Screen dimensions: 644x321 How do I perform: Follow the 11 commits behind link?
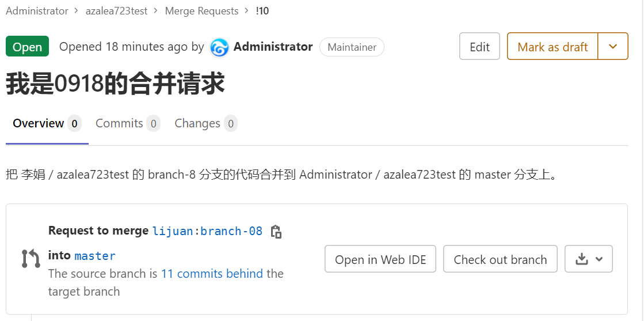[212, 273]
